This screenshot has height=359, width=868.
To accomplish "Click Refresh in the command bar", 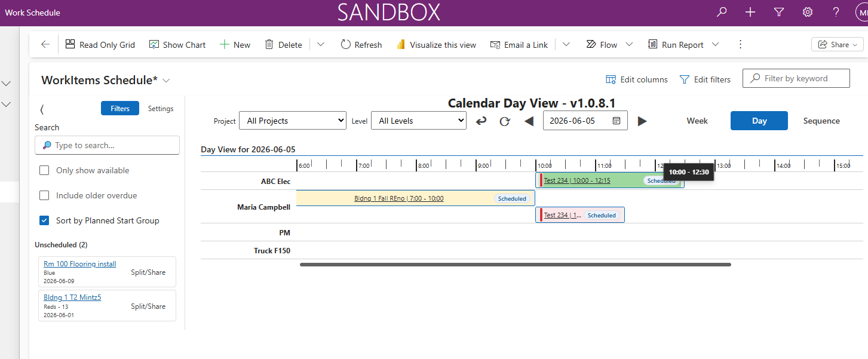I will (x=361, y=44).
